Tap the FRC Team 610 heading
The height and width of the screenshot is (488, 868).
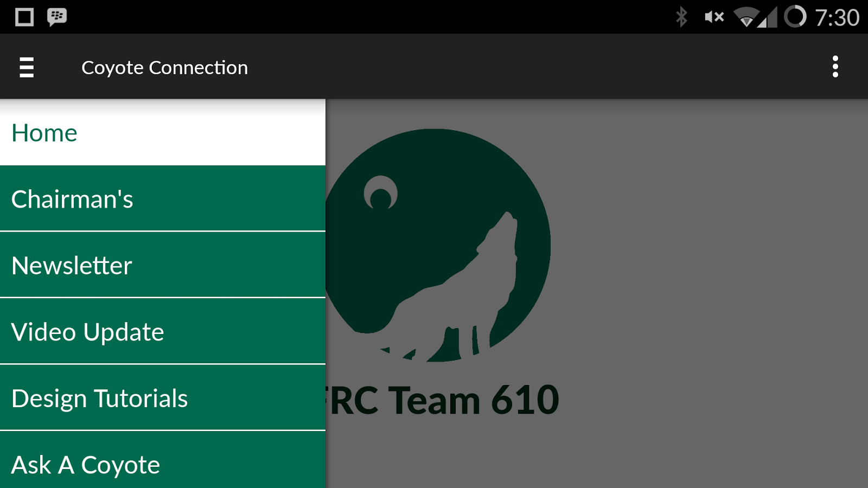tap(442, 400)
